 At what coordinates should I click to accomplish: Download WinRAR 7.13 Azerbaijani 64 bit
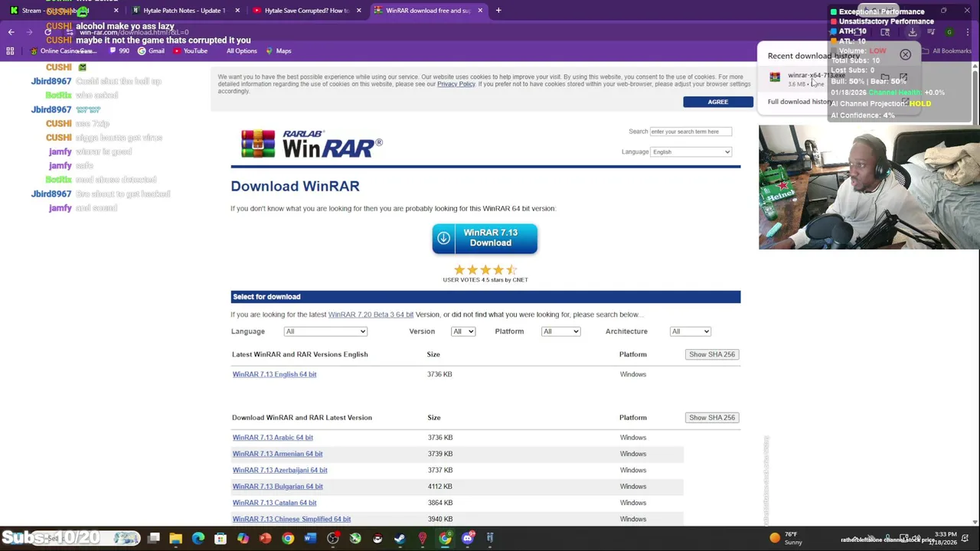tap(279, 470)
